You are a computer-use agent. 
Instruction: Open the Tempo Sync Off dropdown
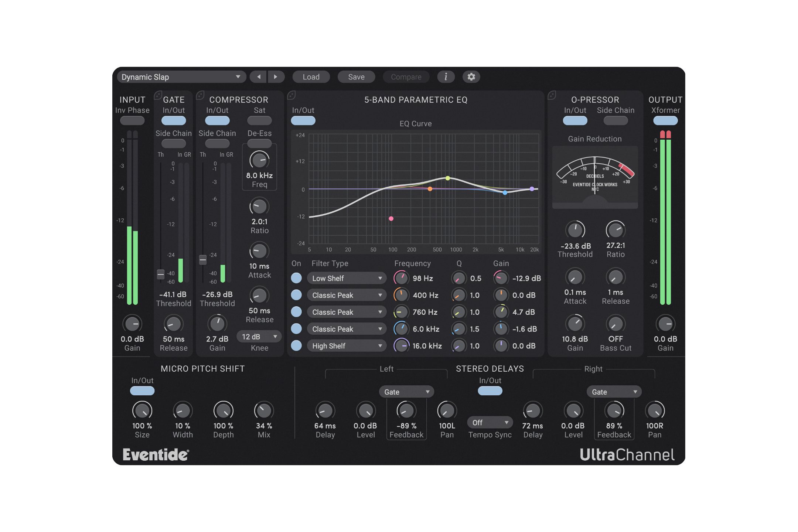490,422
